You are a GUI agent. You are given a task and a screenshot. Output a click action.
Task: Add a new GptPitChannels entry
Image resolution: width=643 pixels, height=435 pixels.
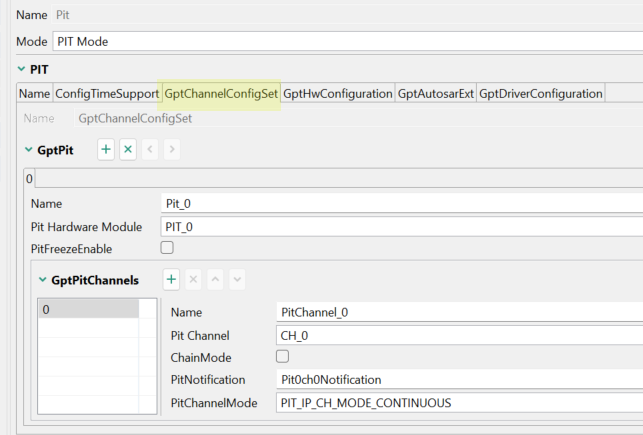point(171,280)
